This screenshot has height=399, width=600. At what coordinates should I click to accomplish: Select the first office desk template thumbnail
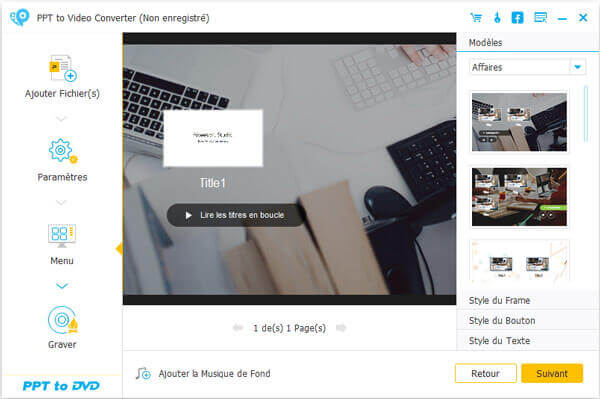[x=519, y=122]
